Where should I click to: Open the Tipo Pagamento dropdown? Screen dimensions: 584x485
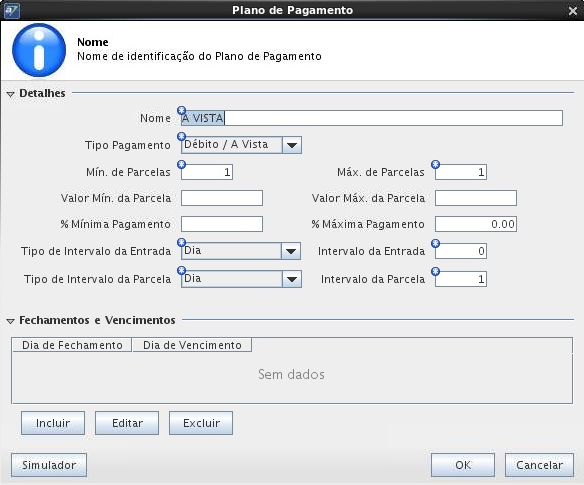click(x=292, y=145)
